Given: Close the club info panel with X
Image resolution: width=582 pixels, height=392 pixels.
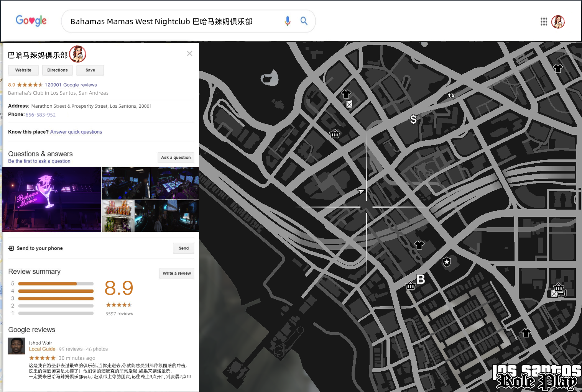Looking at the screenshot, I should click(189, 54).
